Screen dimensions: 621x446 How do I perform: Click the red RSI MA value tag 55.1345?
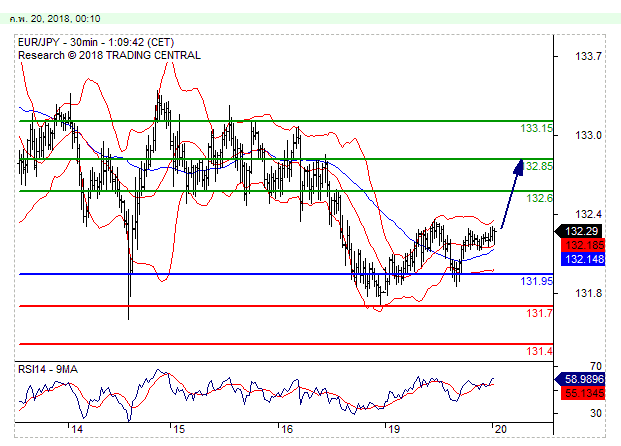pos(583,393)
